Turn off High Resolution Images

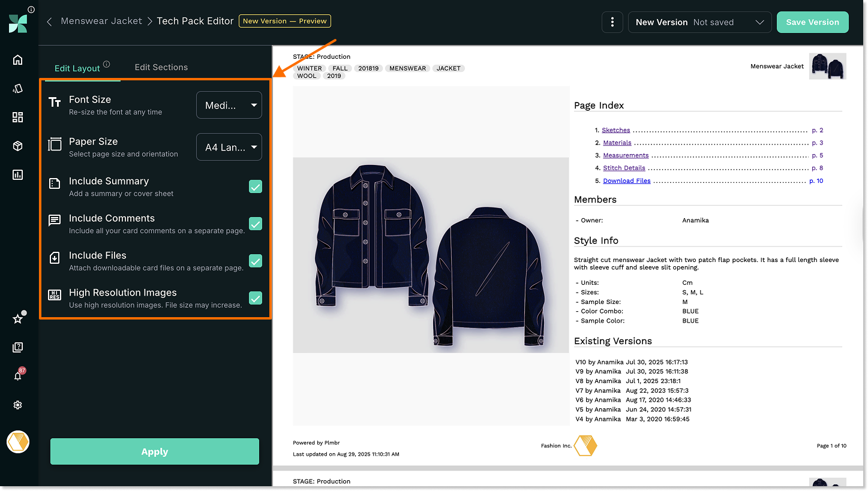tap(255, 298)
